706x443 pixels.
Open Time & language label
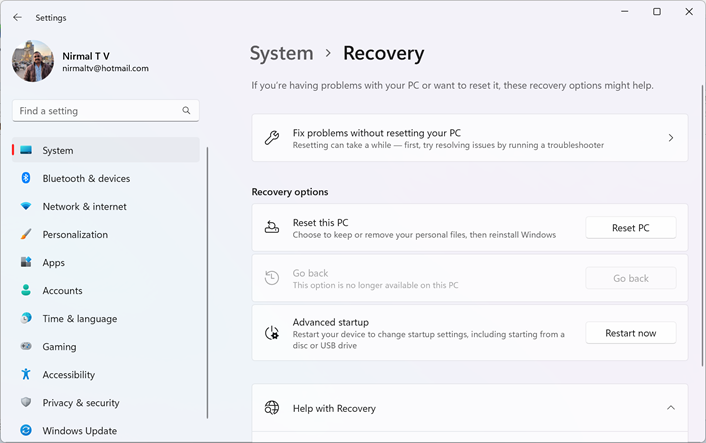(x=80, y=319)
